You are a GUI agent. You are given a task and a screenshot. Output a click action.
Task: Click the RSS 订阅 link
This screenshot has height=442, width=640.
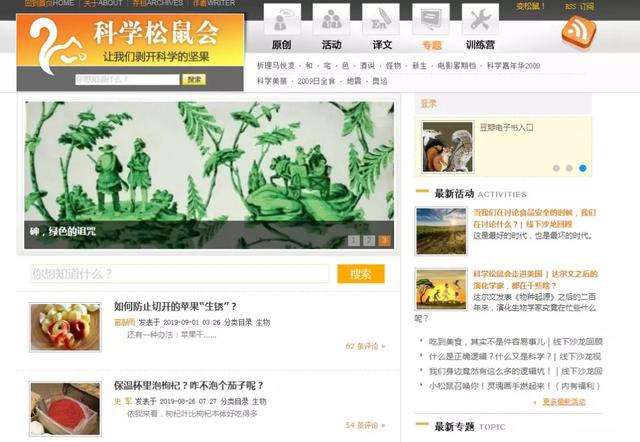580,7
